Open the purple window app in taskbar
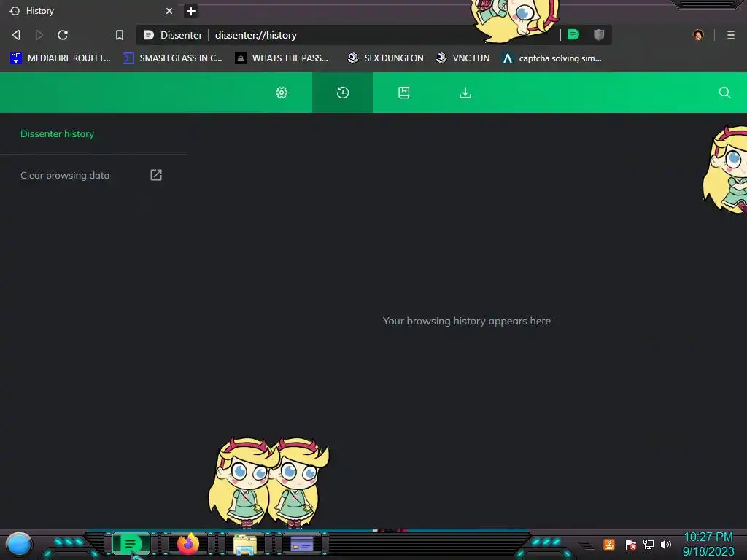The height and width of the screenshot is (560, 747). click(x=302, y=544)
